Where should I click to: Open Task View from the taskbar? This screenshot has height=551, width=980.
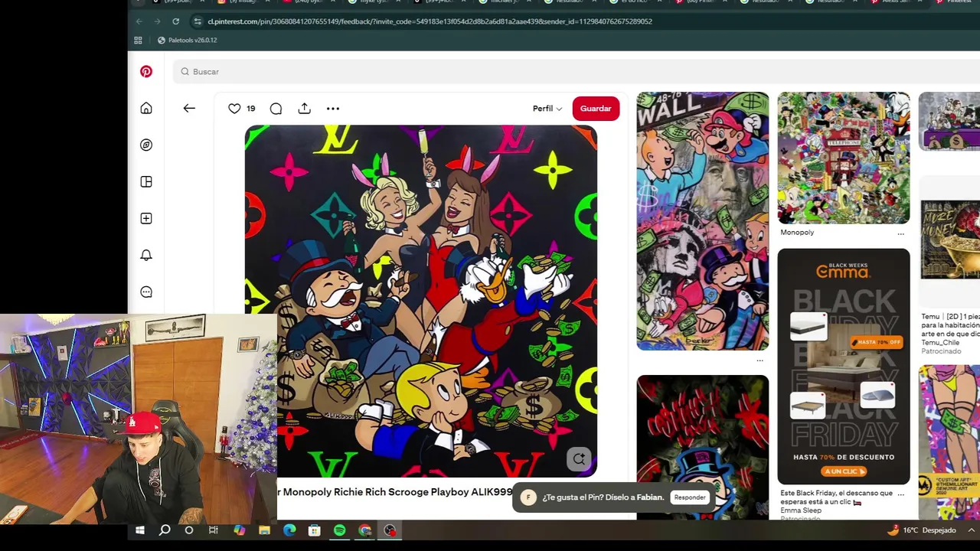pos(214,530)
